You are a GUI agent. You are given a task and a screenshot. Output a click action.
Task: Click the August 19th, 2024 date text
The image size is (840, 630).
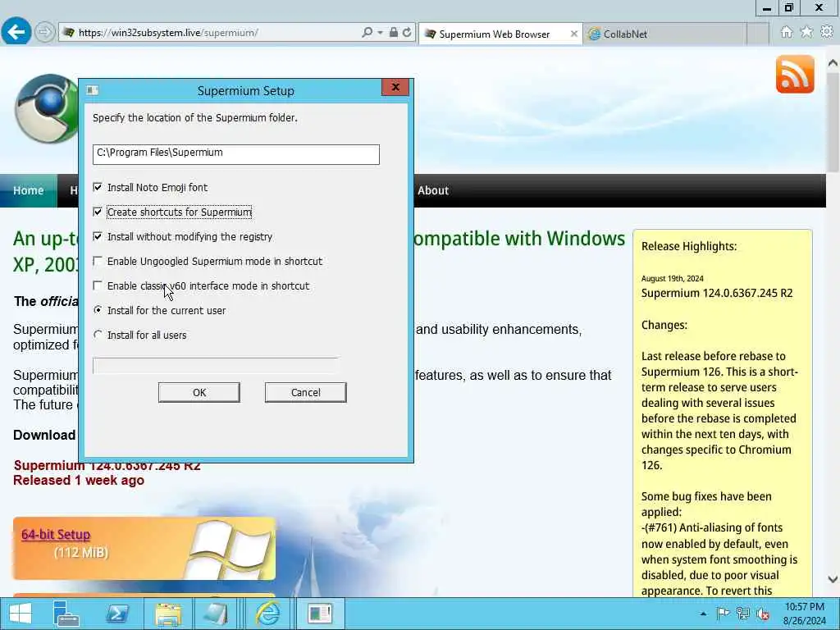click(673, 279)
